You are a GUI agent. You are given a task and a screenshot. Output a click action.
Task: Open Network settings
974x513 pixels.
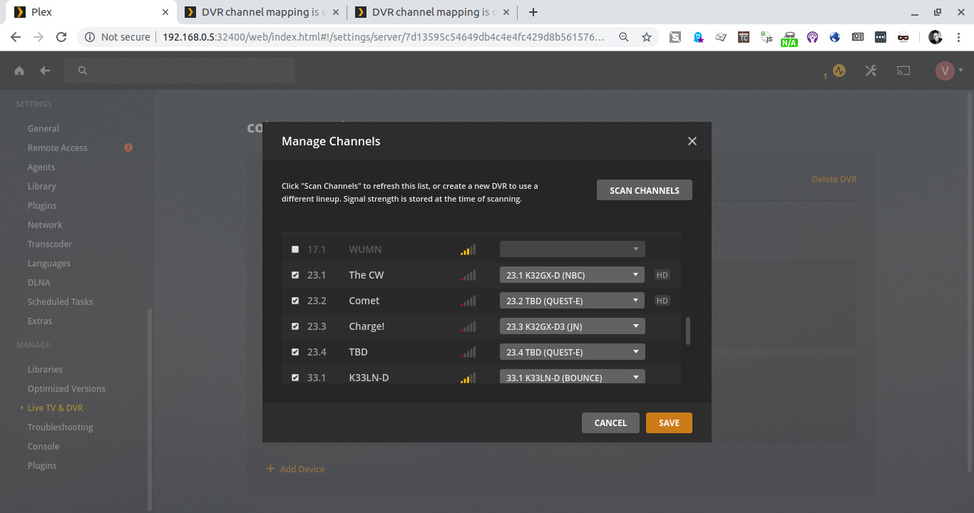(45, 225)
